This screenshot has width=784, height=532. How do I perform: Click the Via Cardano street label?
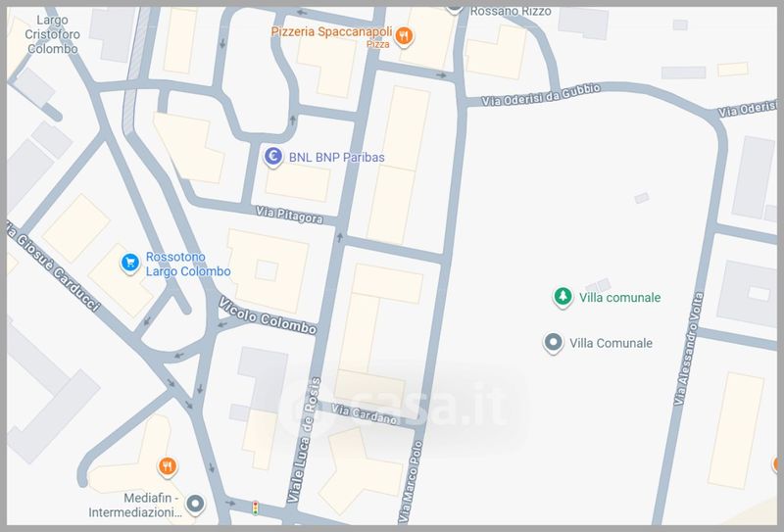364,414
